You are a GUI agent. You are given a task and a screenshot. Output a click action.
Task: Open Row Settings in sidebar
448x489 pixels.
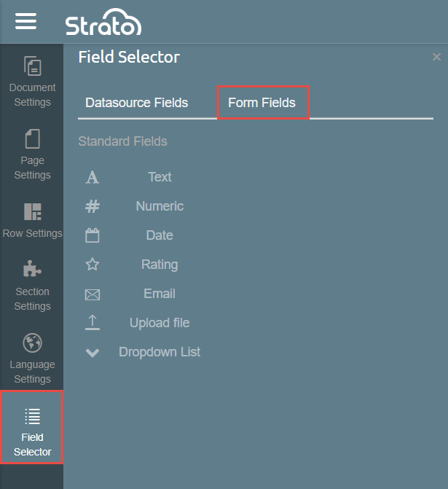(x=32, y=219)
